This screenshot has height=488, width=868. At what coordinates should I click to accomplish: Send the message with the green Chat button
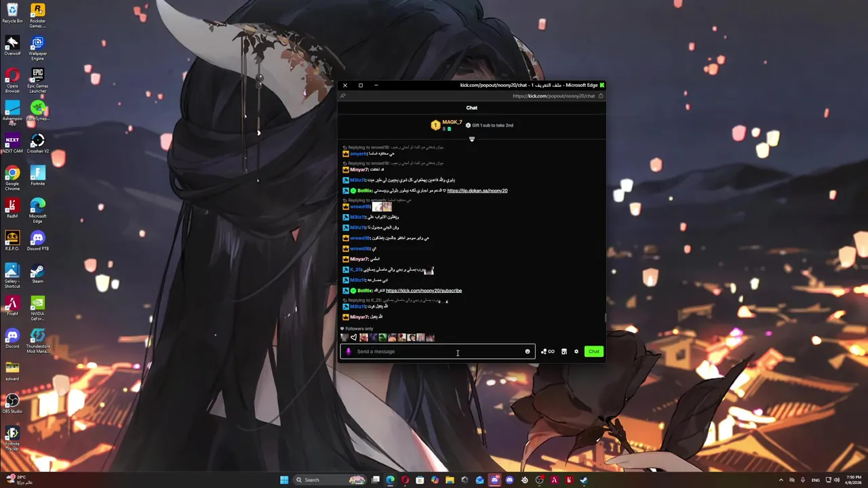pos(593,351)
